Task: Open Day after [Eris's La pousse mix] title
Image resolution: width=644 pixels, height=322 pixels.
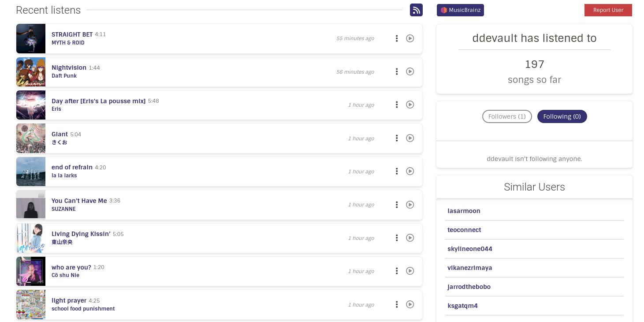Action: pos(98,101)
